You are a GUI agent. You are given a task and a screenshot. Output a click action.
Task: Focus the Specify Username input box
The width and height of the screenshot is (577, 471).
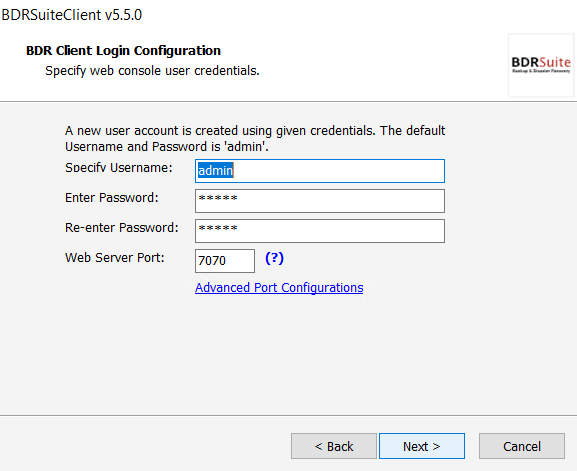320,171
